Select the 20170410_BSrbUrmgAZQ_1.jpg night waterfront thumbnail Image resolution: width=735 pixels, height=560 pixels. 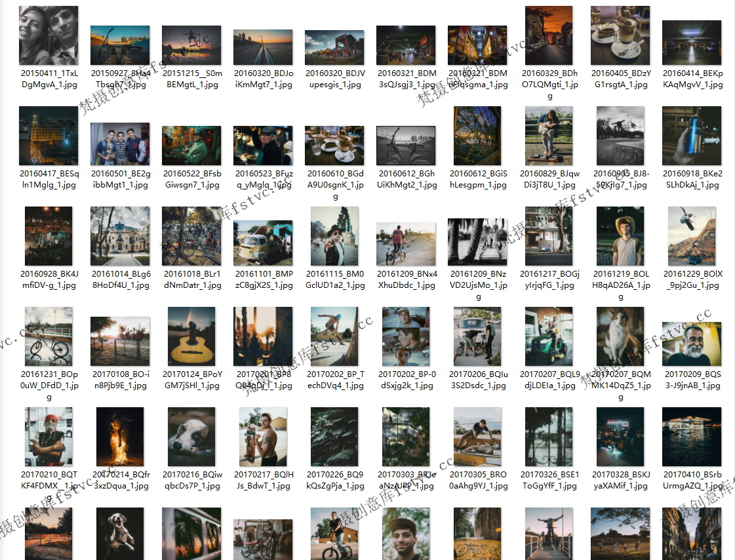point(692,437)
